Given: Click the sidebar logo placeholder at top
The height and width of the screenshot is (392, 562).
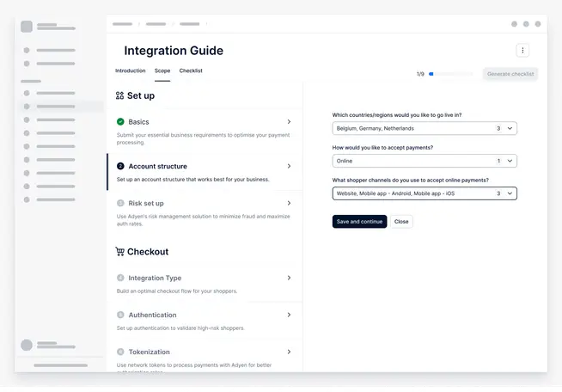Looking at the screenshot, I should pyautogui.click(x=27, y=27).
